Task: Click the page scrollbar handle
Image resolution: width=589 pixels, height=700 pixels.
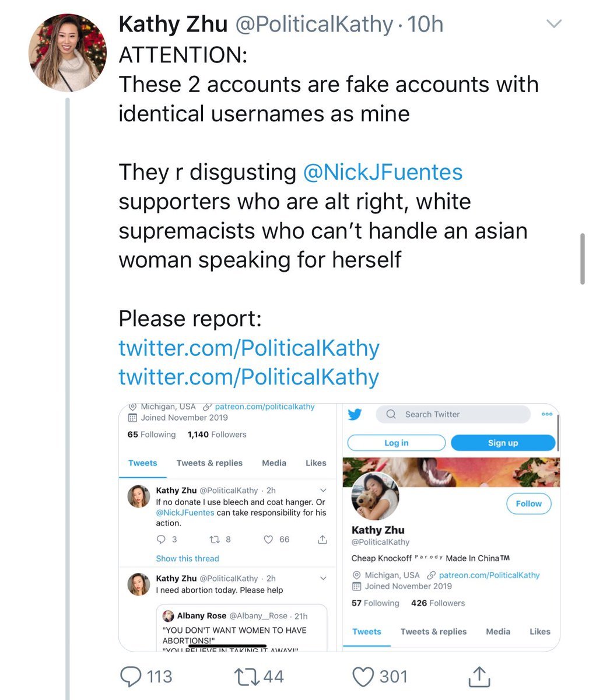Action: [582, 258]
